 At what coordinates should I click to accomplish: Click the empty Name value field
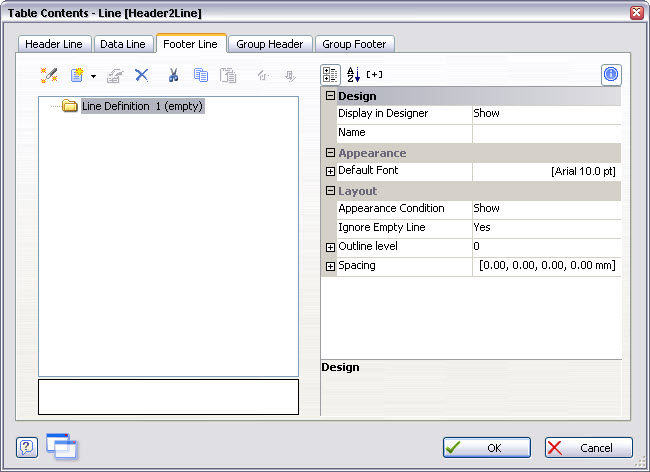[546, 133]
